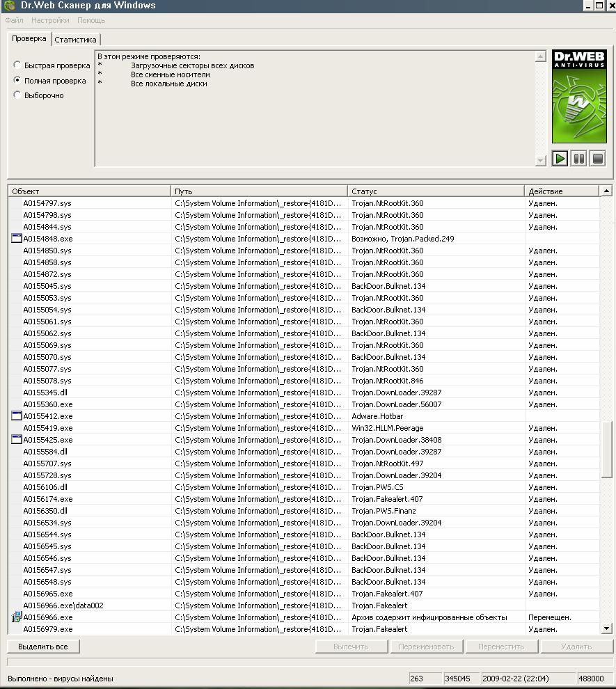Click the icon next to A0155425.exe

click(x=17, y=440)
